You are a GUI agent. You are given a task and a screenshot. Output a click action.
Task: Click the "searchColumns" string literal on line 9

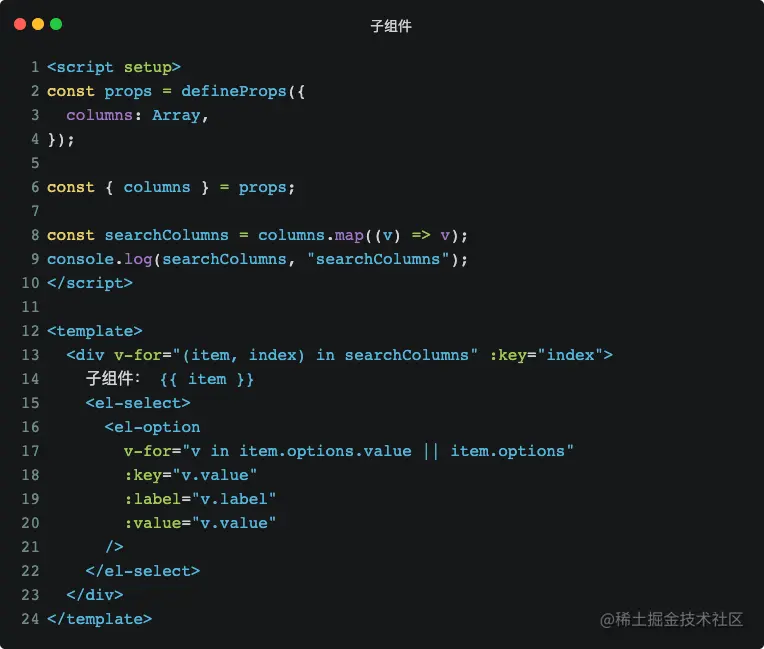[378, 259]
